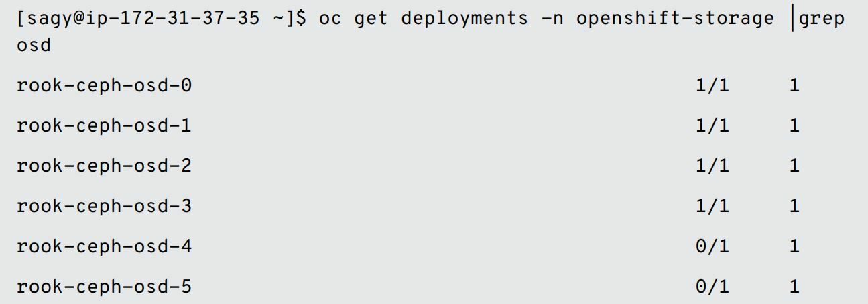Click the up-to-date count for rook-ceph-osd-5
868x304 pixels.
tap(794, 287)
